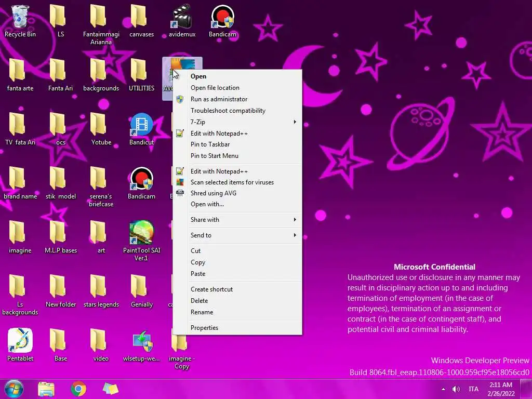This screenshot has width=532, height=399.
Task: Select the Pentablet shortcut icon
Action: point(20,345)
